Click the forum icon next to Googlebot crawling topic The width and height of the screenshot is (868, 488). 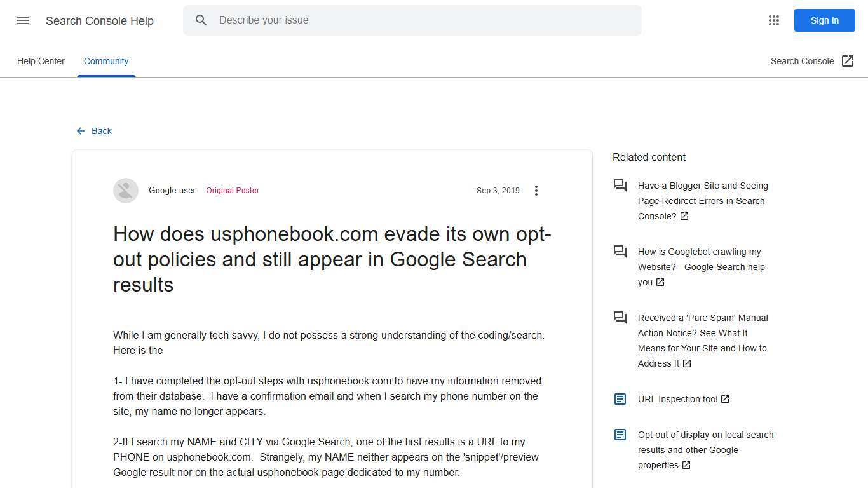pyautogui.click(x=620, y=252)
